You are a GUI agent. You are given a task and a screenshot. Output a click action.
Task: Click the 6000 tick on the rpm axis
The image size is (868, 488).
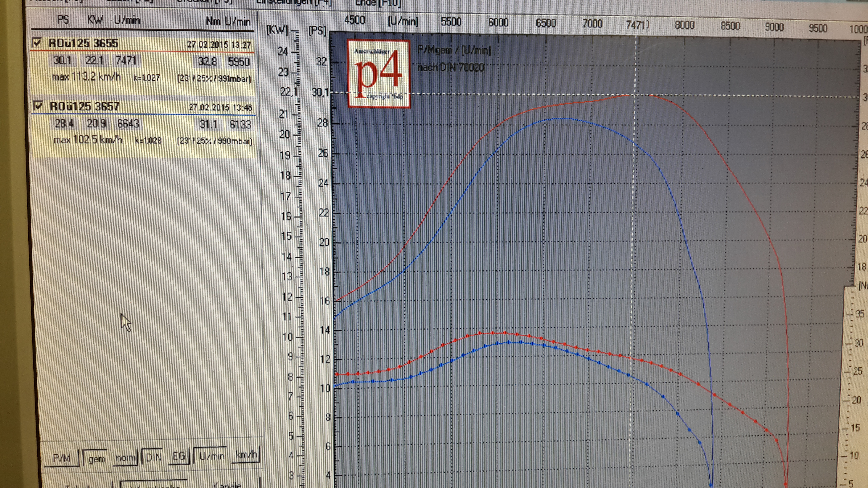(x=498, y=22)
